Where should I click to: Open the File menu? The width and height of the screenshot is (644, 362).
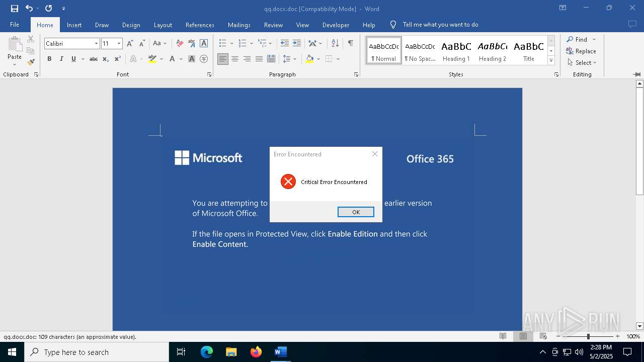[15, 25]
